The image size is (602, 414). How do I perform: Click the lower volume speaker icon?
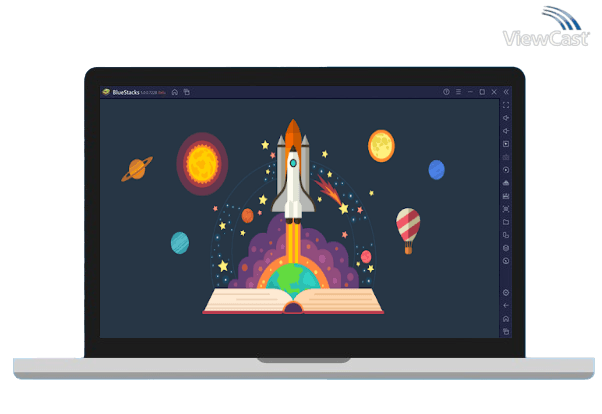pyautogui.click(x=506, y=131)
